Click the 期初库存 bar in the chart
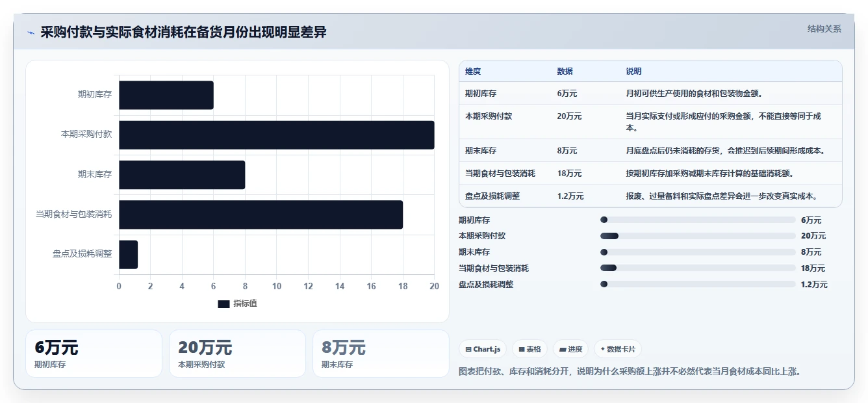This screenshot has width=868, height=403. click(x=166, y=95)
